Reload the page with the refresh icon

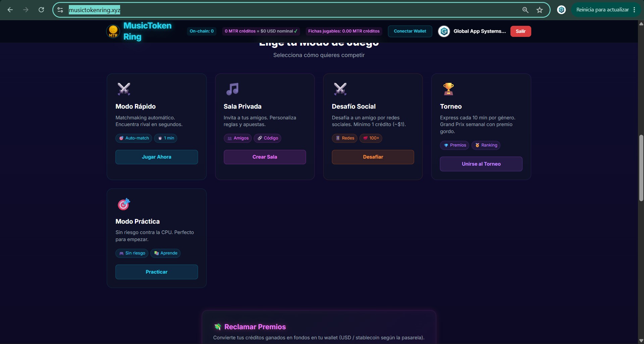[x=41, y=10]
